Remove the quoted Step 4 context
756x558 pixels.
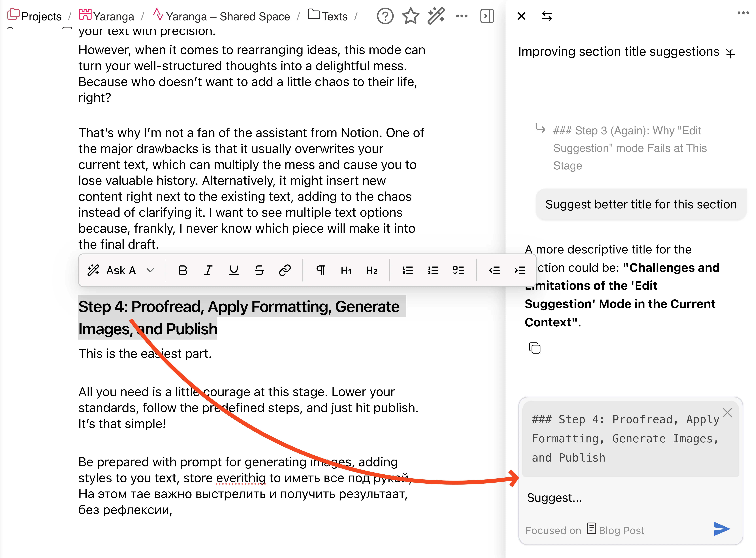(727, 412)
